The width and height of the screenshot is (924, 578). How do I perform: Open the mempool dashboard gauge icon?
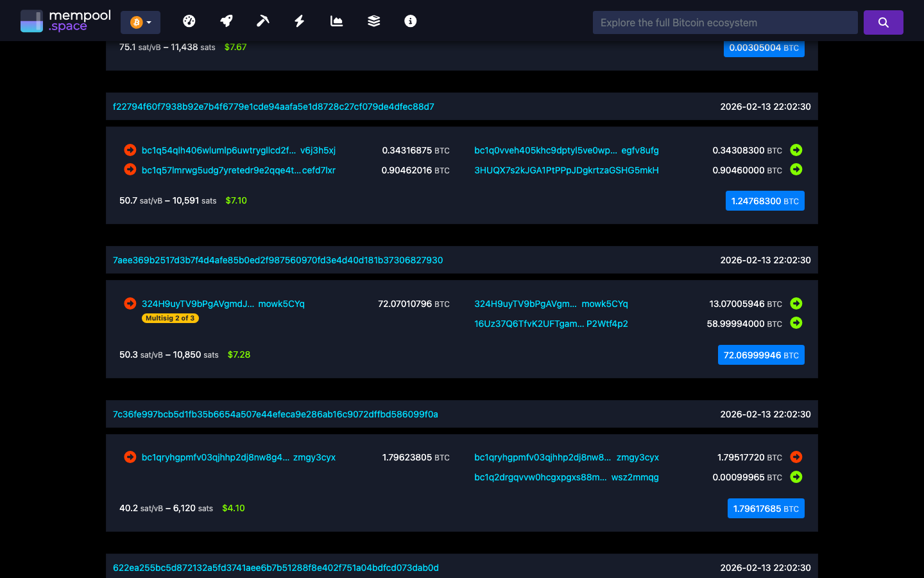click(x=189, y=21)
